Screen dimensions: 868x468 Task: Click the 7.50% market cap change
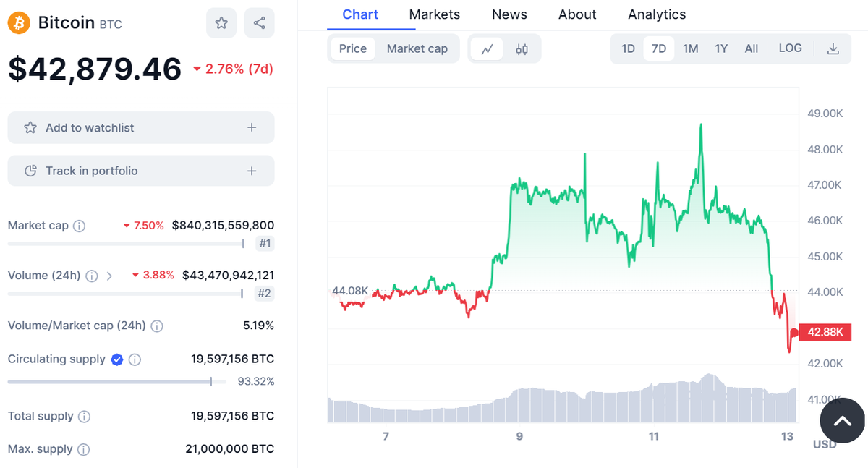pos(144,226)
